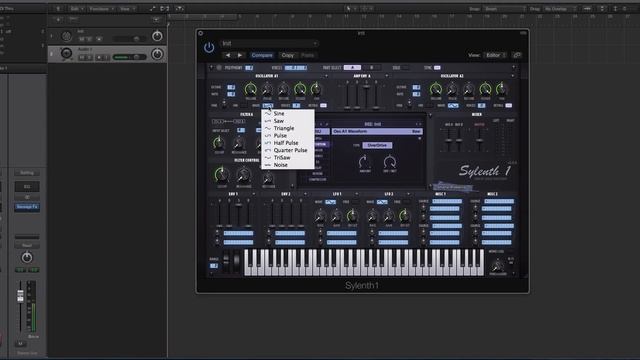Toggle power button on Inst track
Screen dimensions: 640x360
point(157,36)
